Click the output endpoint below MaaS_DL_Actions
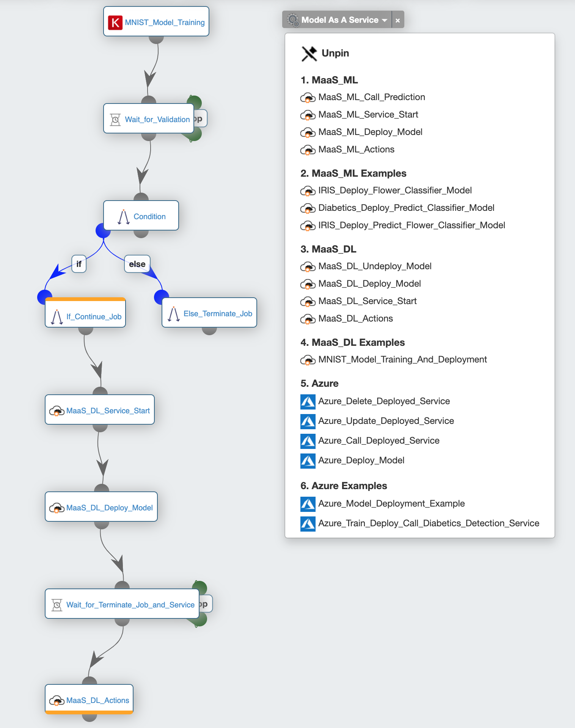Image resolution: width=575 pixels, height=728 pixels. (90, 718)
